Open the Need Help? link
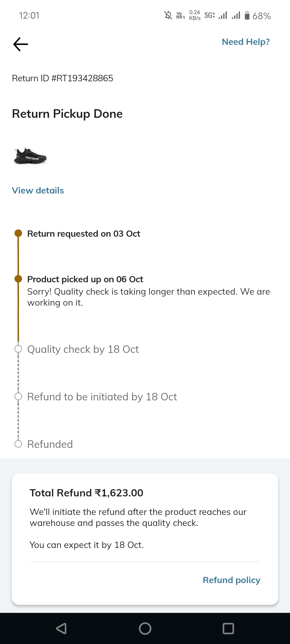The height and width of the screenshot is (644, 290). pos(245,42)
